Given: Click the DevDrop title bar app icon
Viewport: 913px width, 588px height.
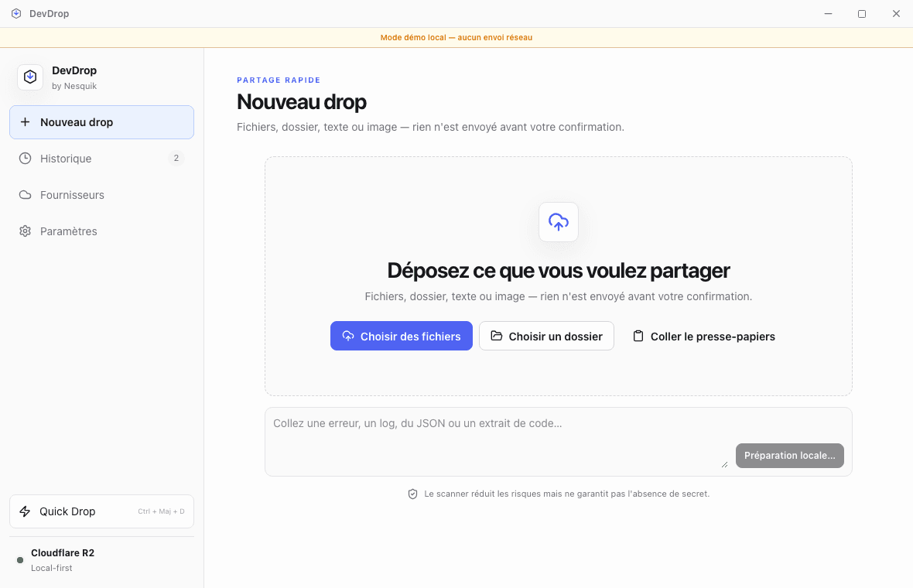Looking at the screenshot, I should pos(16,13).
